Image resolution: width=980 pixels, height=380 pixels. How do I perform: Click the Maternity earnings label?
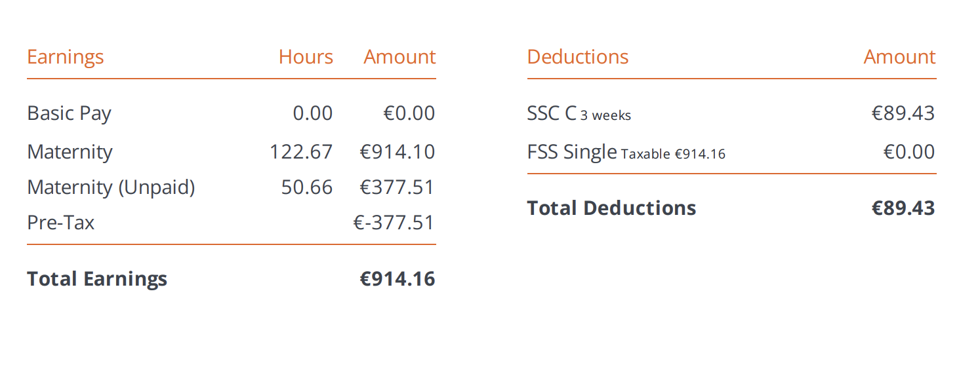(70, 153)
